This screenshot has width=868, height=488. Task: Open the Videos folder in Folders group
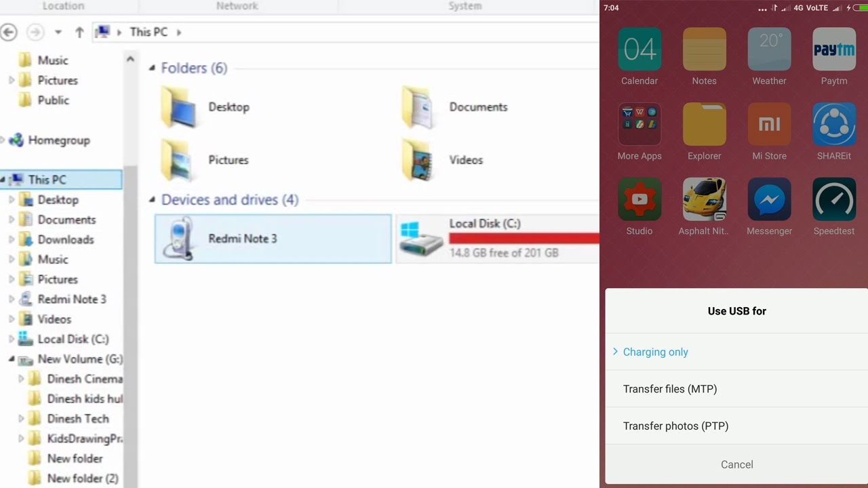tap(418, 160)
